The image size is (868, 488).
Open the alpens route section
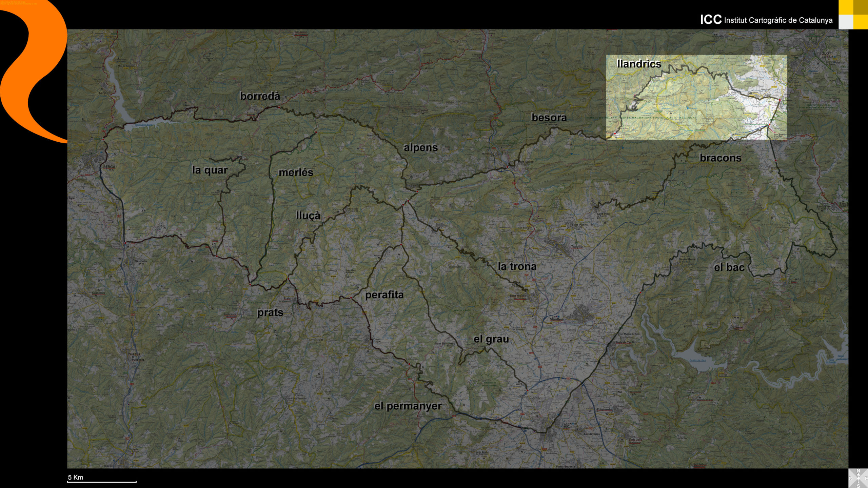(x=420, y=148)
